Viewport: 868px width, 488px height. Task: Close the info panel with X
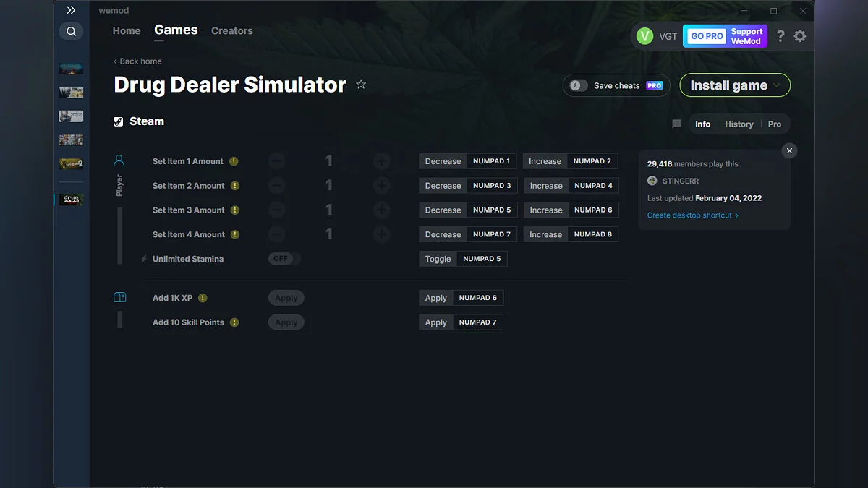coord(789,150)
